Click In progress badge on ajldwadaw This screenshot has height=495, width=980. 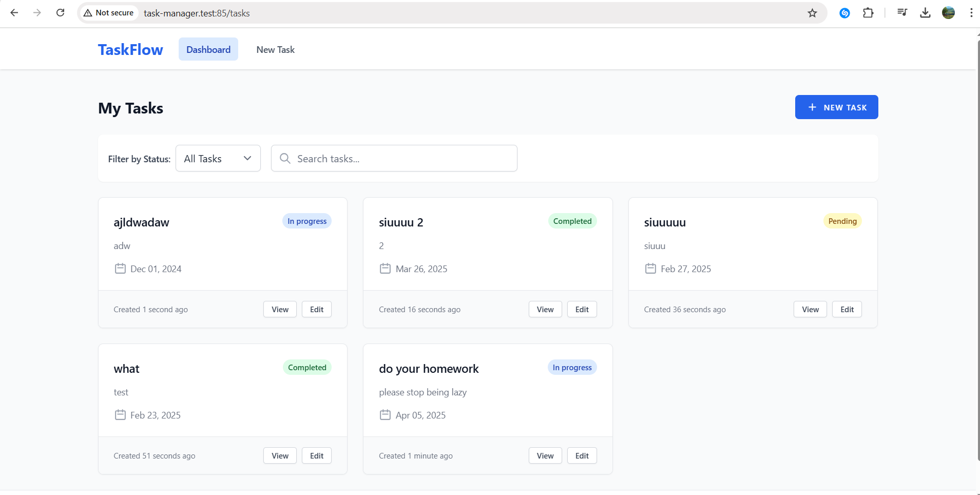pyautogui.click(x=307, y=221)
